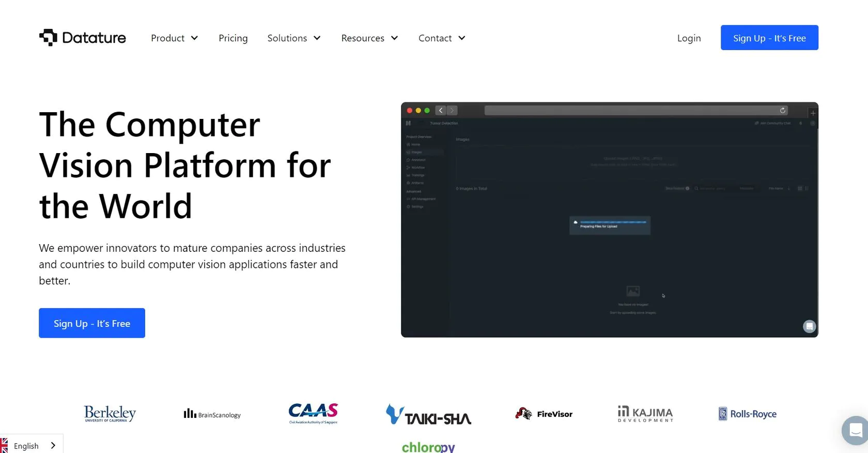Click the TAIKI-SHA logo
868x453 pixels.
(x=428, y=415)
